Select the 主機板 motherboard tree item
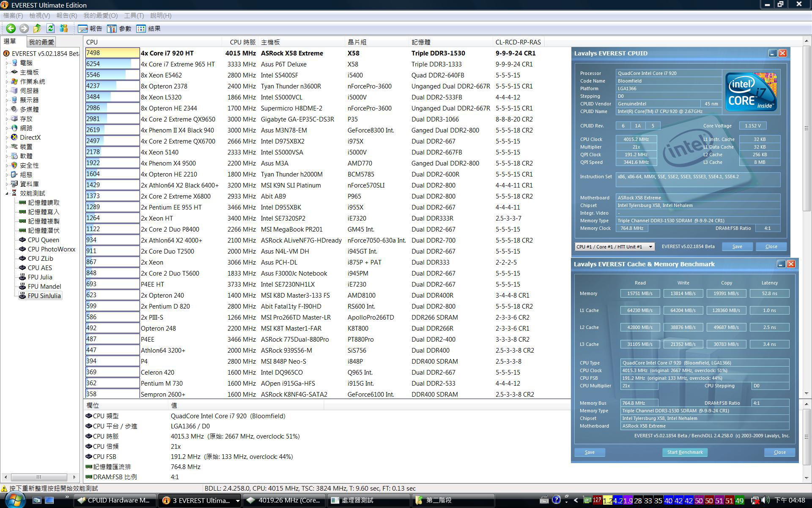The width and height of the screenshot is (812, 508). 29,72
